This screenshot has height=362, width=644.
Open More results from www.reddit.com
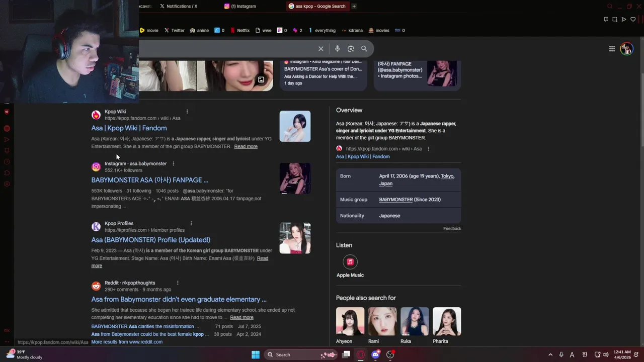tap(127, 342)
